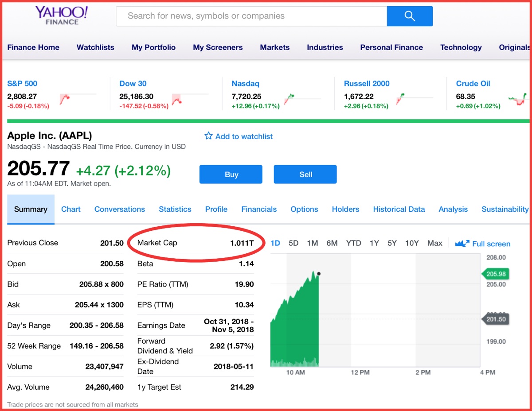Open the Markets navigation menu
The height and width of the screenshot is (411, 532).
[x=274, y=47]
